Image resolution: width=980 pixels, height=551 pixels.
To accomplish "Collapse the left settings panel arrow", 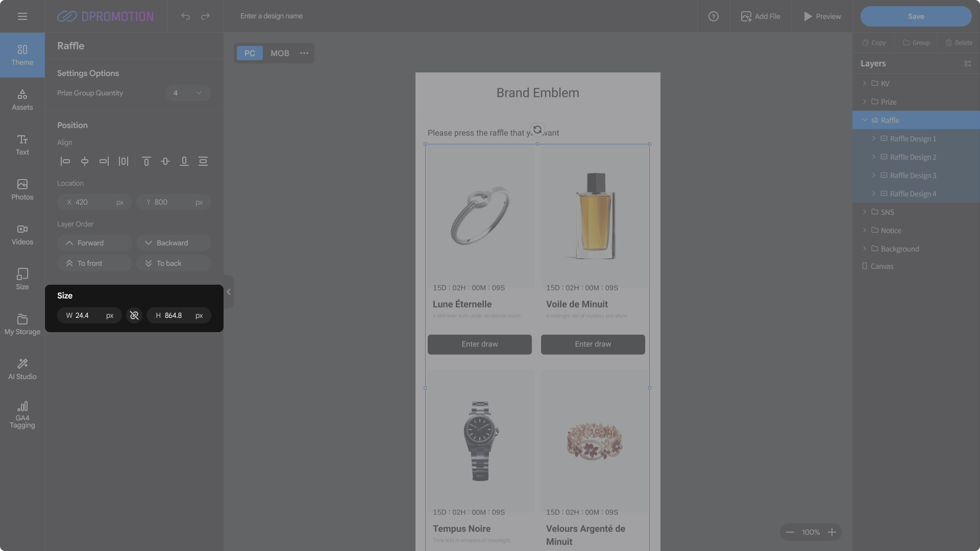I will [x=229, y=292].
